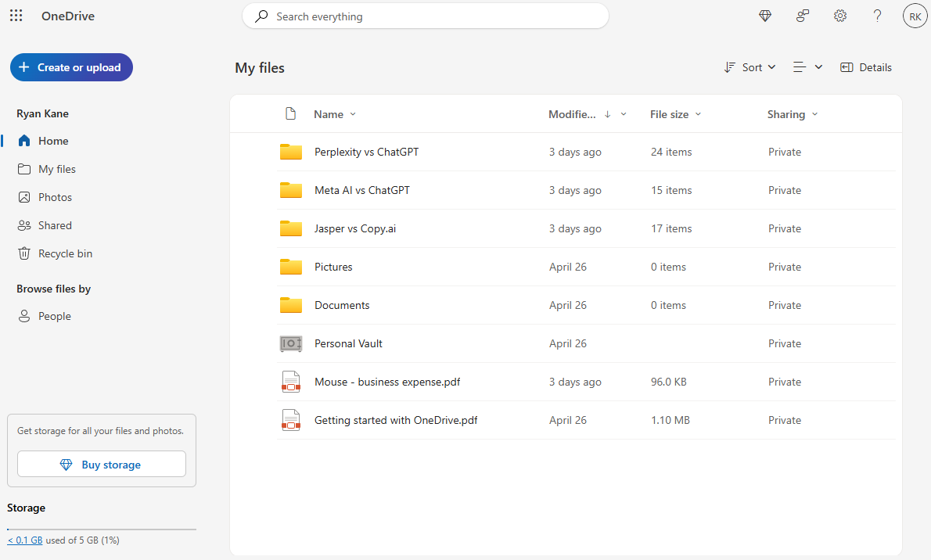Click the Getting started PDF icon

click(291, 420)
